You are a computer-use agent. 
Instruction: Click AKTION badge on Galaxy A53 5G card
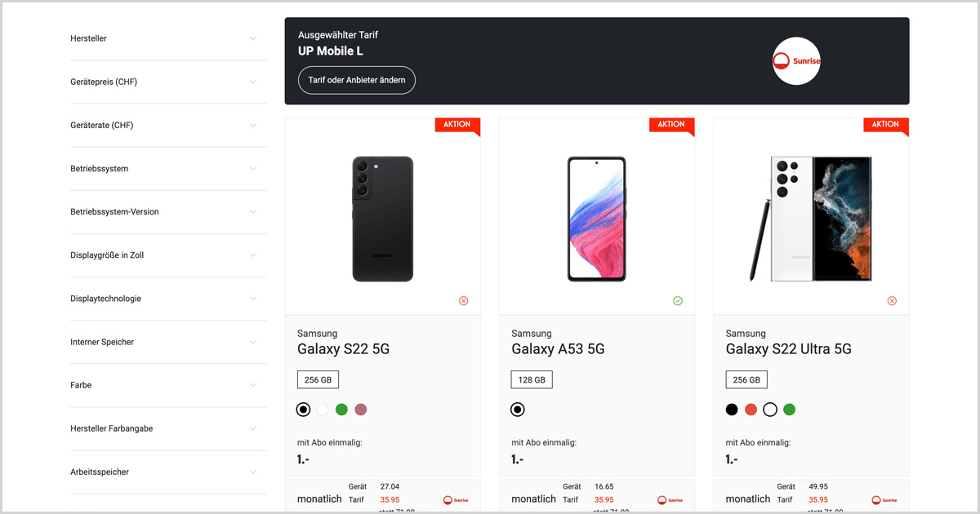click(670, 125)
